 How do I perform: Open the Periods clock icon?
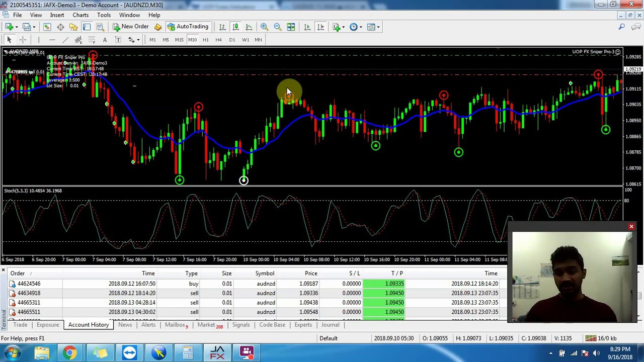pyautogui.click(x=354, y=27)
